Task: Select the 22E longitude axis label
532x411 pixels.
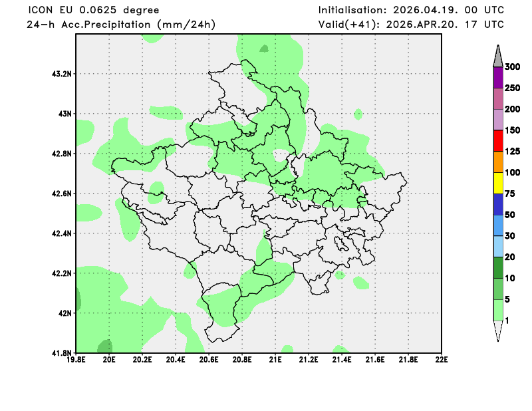Action: [442, 360]
